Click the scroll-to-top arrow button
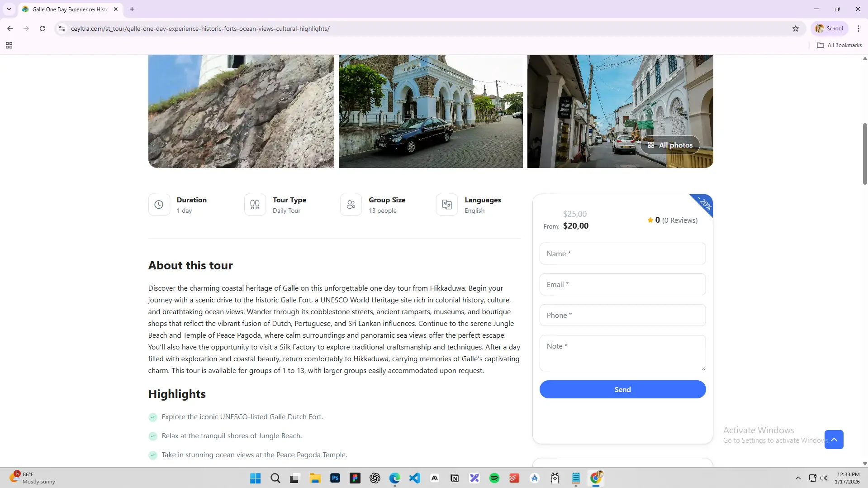 point(834,440)
